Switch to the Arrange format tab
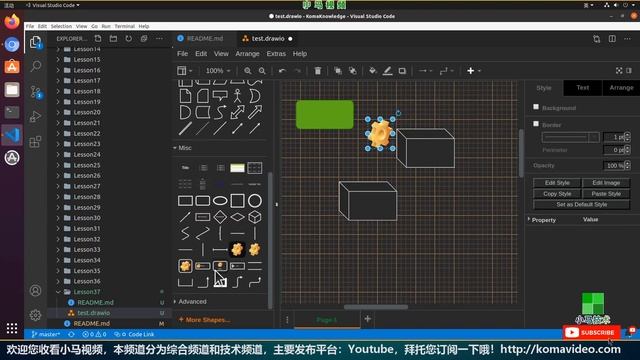This screenshot has height=360, width=640. coord(621,87)
